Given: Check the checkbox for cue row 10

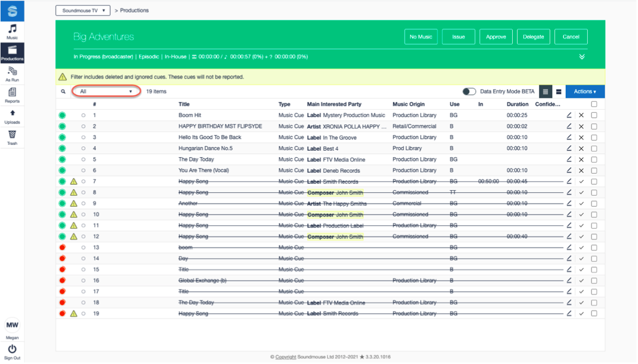Looking at the screenshot, I should 594,214.
